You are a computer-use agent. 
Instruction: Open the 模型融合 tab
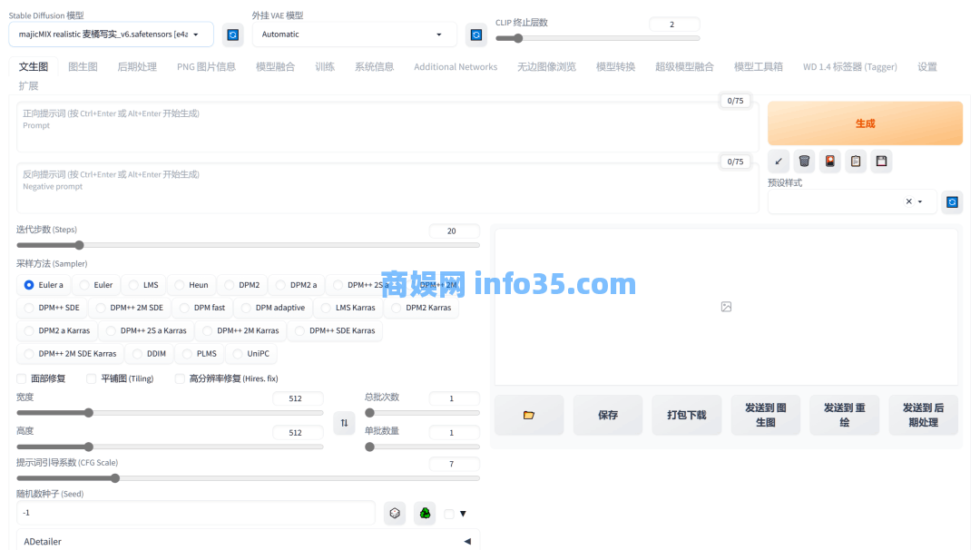275,67
